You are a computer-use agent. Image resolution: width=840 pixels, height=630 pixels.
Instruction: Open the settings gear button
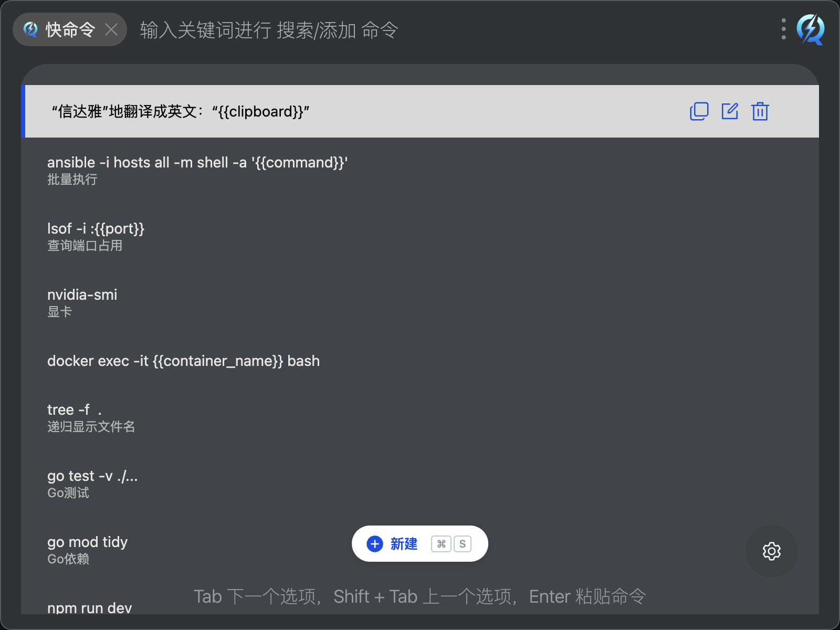(771, 551)
